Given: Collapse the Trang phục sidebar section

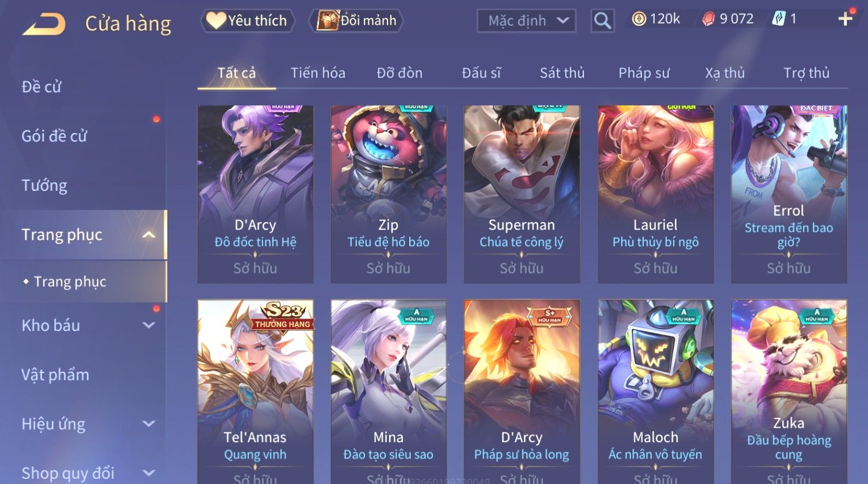Looking at the screenshot, I should pos(149,235).
